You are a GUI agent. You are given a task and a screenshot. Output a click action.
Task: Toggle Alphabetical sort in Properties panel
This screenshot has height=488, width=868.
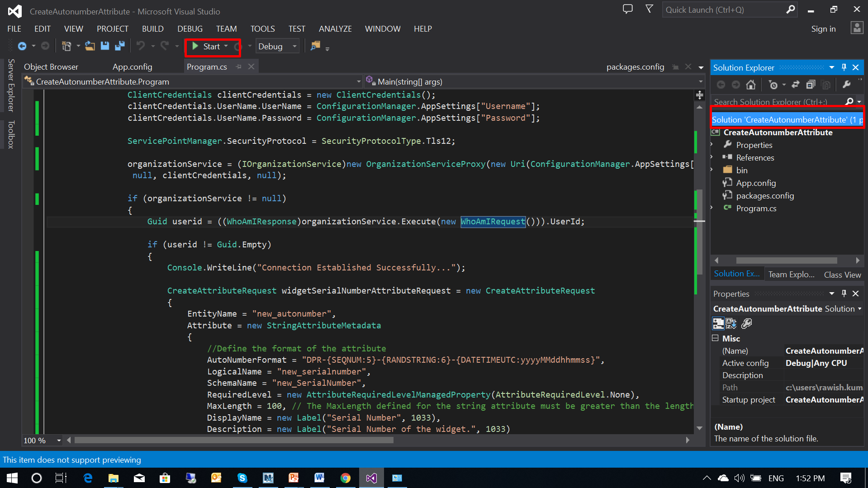pyautogui.click(x=731, y=323)
